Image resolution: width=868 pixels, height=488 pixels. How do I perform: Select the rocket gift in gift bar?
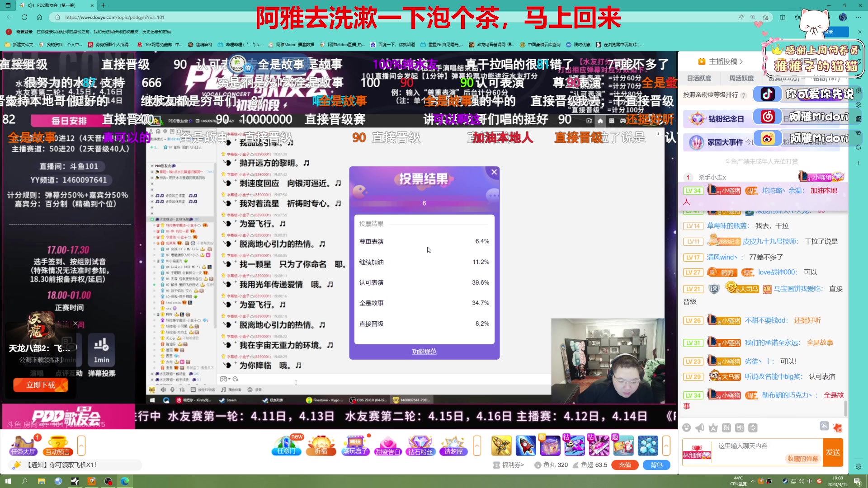pyautogui.click(x=525, y=446)
